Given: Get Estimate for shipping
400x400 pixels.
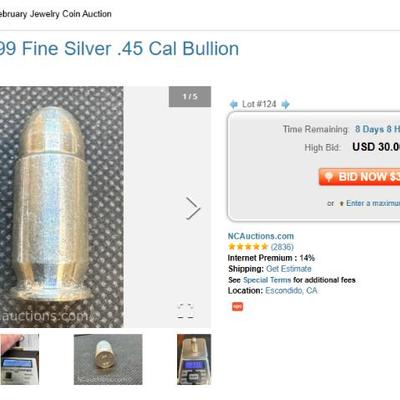Looking at the screenshot, I should coord(289,269).
